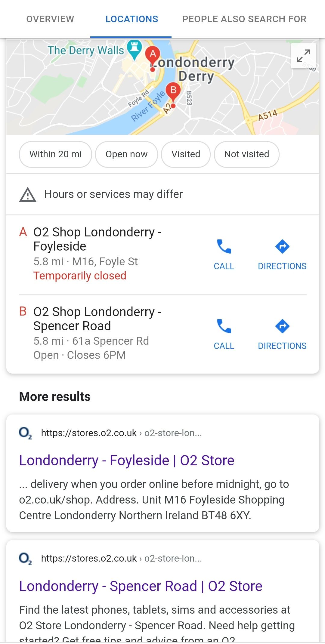Open O2 Shop Londonderry - Foyleside listing
The height and width of the screenshot is (644, 325).
point(97,239)
